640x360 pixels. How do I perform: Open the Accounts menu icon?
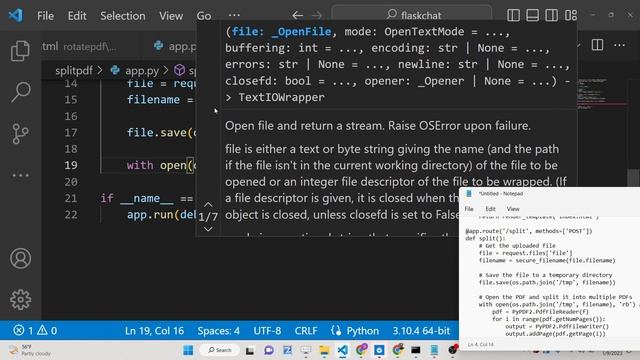pyautogui.click(x=20, y=258)
